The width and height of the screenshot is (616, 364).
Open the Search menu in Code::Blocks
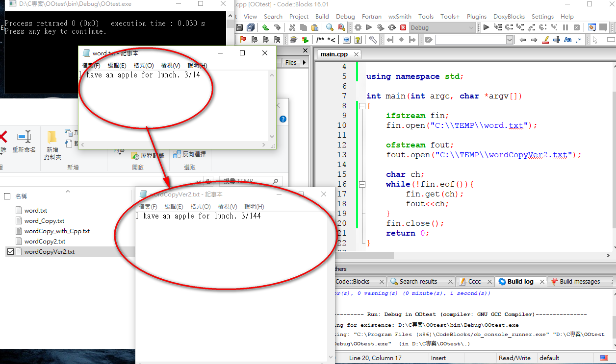(273, 16)
